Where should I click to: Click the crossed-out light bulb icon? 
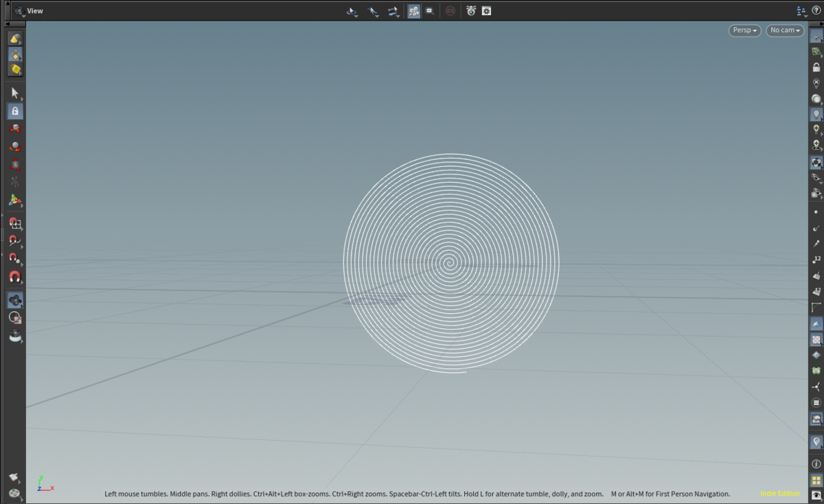[816, 83]
